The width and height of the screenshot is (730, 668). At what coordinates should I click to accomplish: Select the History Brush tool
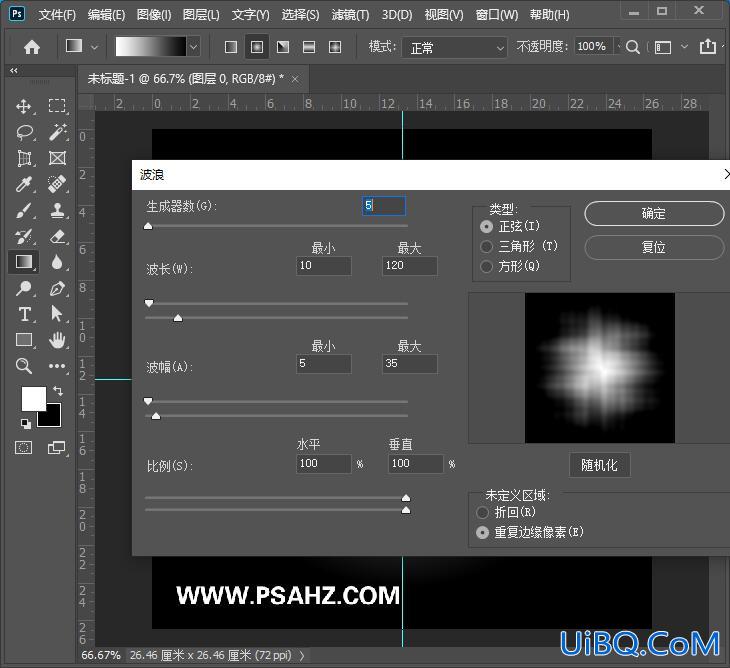coord(24,236)
